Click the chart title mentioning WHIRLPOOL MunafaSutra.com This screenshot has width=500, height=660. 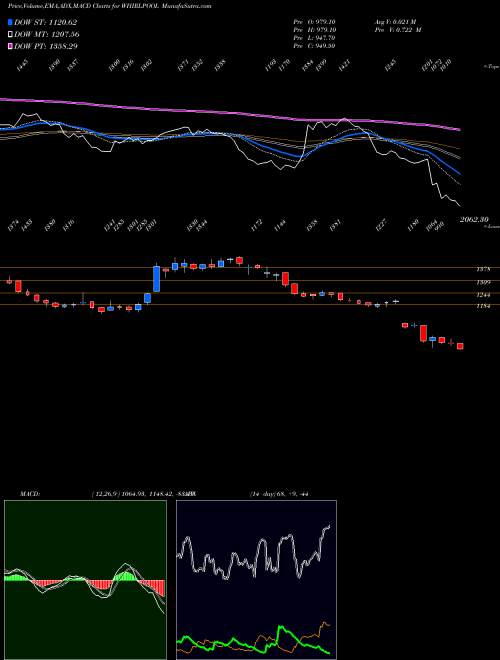point(109,6)
